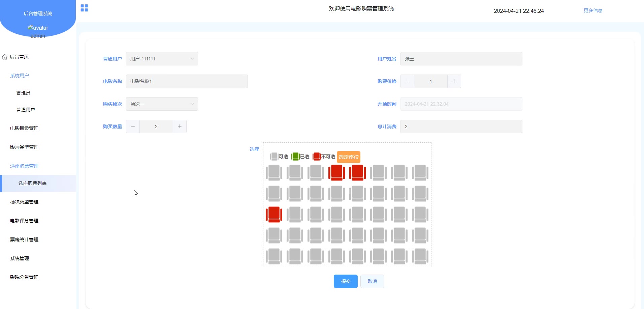This screenshot has width=644, height=309.
Task: Click the 更多信息 link
Action: pyautogui.click(x=593, y=10)
